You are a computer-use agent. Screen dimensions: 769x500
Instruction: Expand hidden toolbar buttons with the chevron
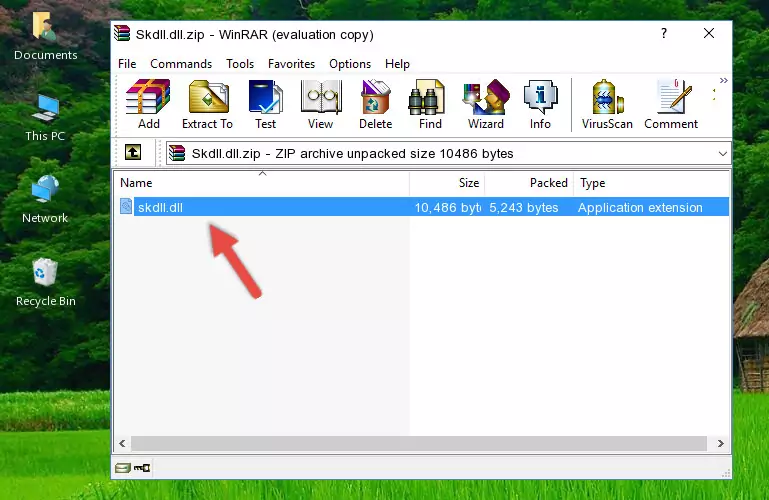(x=723, y=80)
